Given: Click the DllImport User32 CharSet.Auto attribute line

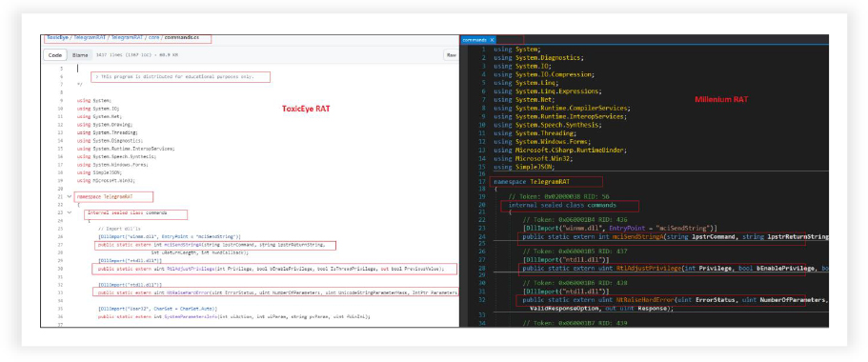Looking at the screenshot, I should pos(158,309).
